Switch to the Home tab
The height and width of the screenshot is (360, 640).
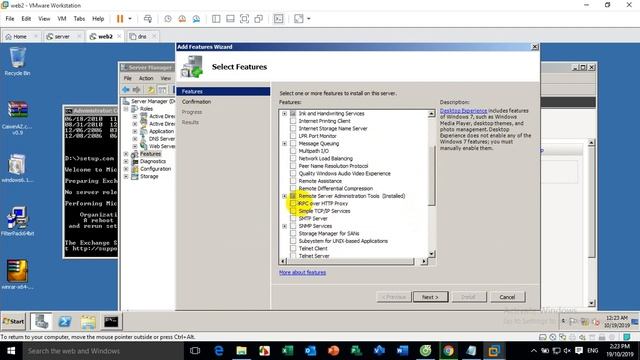tap(20, 36)
